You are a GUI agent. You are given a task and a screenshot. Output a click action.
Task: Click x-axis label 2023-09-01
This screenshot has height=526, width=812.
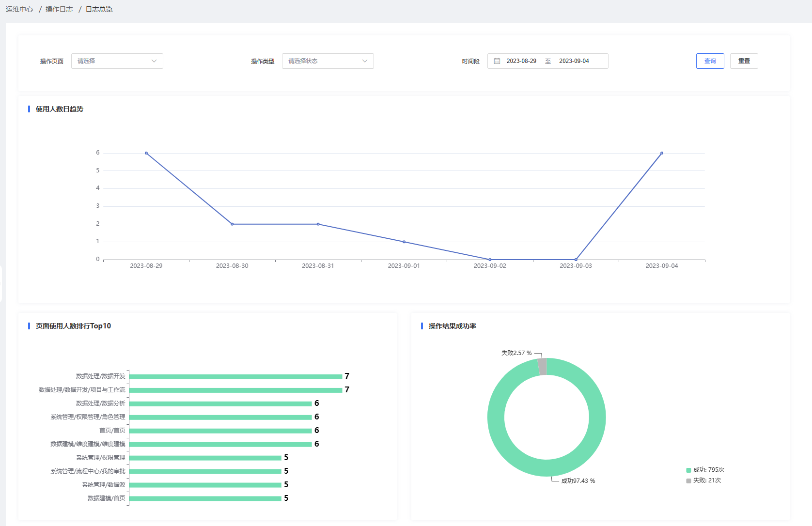[404, 266]
